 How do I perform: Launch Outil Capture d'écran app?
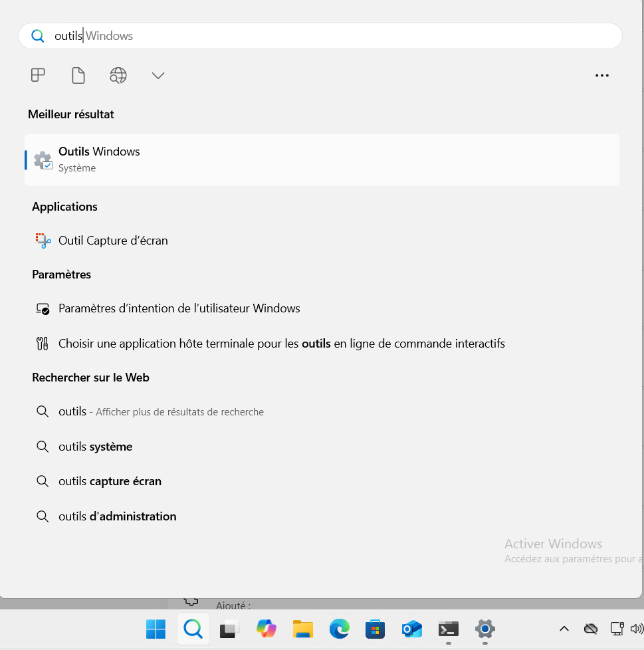(x=322, y=241)
